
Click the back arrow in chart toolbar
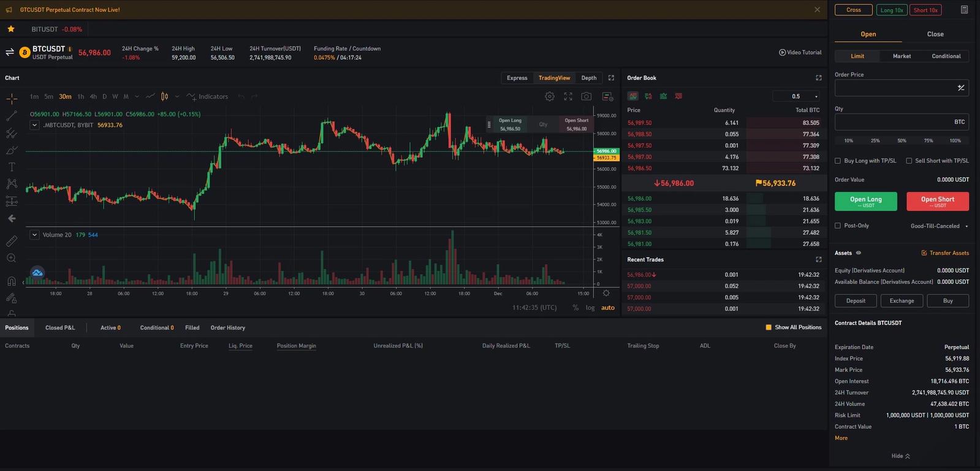coord(12,218)
